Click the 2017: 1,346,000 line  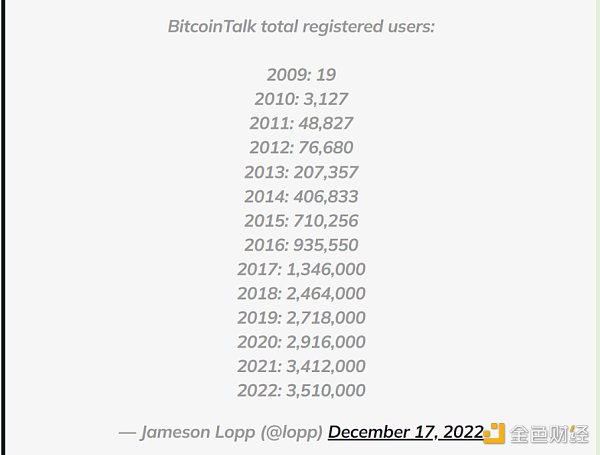pos(301,269)
